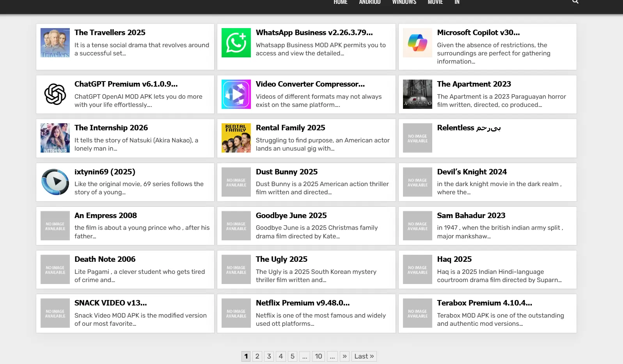The height and width of the screenshot is (364, 623).
Task: Go to page 5
Action: (292, 356)
